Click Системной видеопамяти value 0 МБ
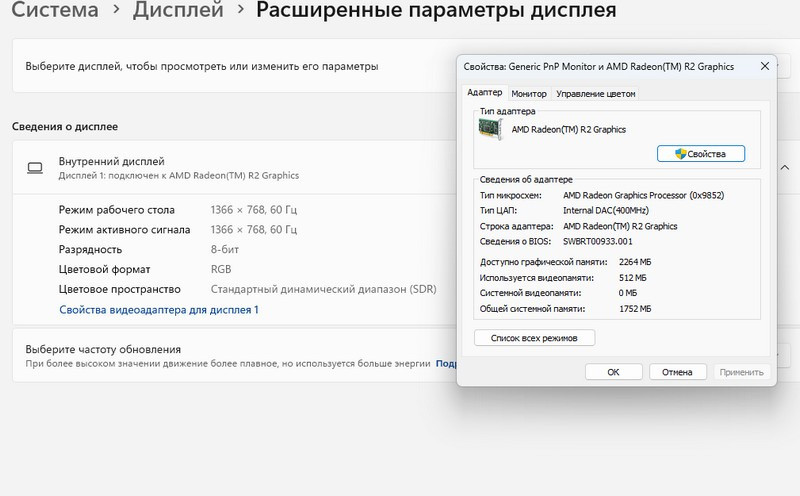Image resolution: width=800 pixels, height=496 pixels. click(x=628, y=293)
